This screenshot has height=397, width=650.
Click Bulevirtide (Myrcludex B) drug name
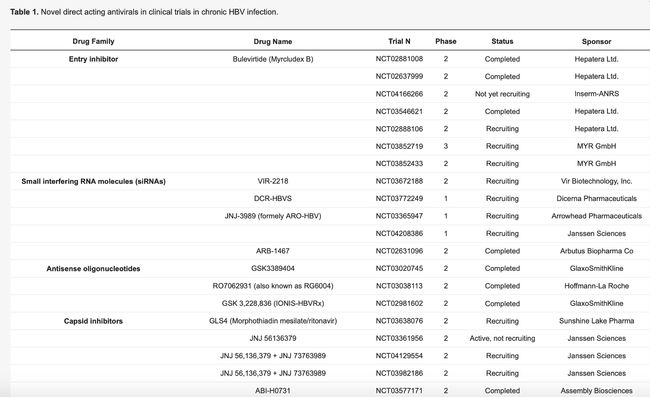pyautogui.click(x=273, y=59)
